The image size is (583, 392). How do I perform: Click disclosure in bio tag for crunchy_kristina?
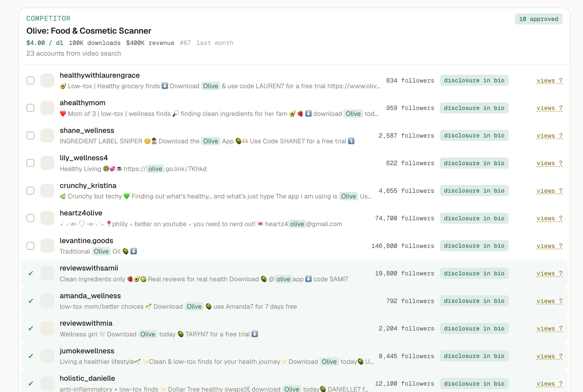[474, 191]
